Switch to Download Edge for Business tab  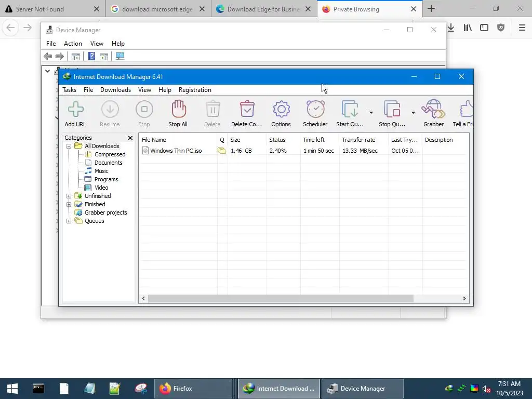tap(264, 9)
